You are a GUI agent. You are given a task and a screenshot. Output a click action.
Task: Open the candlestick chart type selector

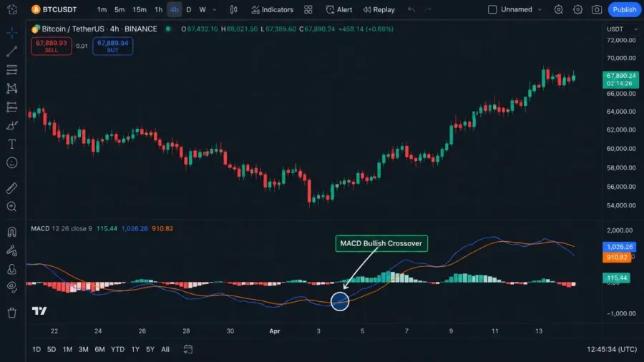coord(233,9)
